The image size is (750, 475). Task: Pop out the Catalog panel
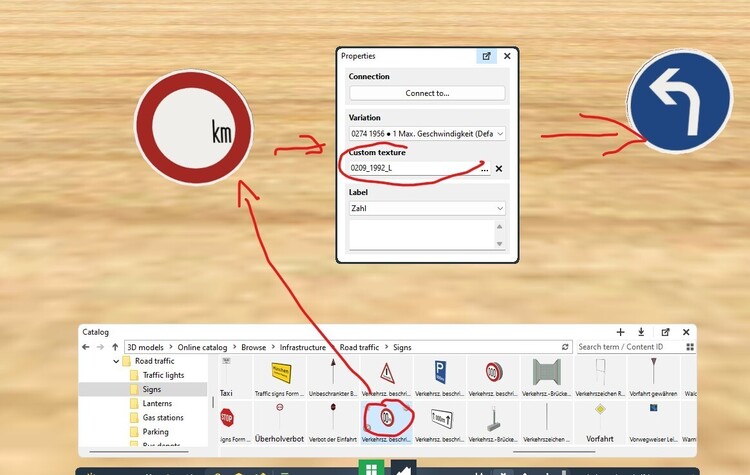pyautogui.click(x=665, y=332)
